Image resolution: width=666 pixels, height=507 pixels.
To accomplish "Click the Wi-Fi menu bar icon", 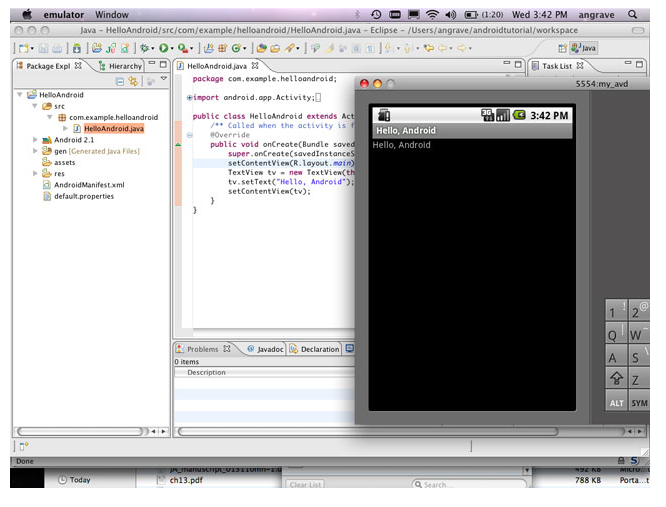I will [432, 14].
